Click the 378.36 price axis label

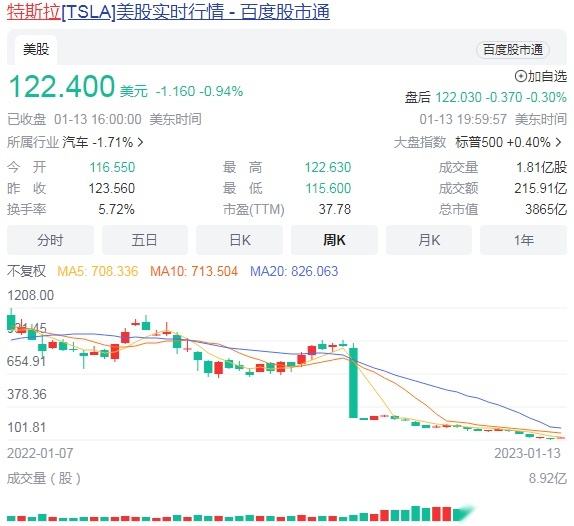click(x=27, y=394)
